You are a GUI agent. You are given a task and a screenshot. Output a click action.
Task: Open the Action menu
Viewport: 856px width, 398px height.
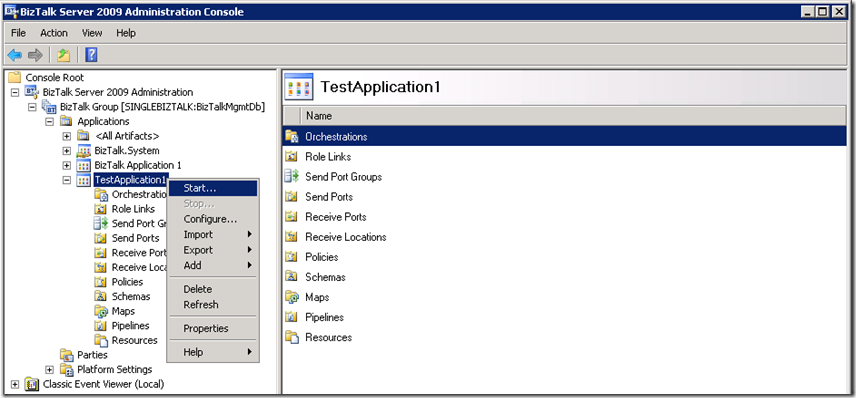54,33
